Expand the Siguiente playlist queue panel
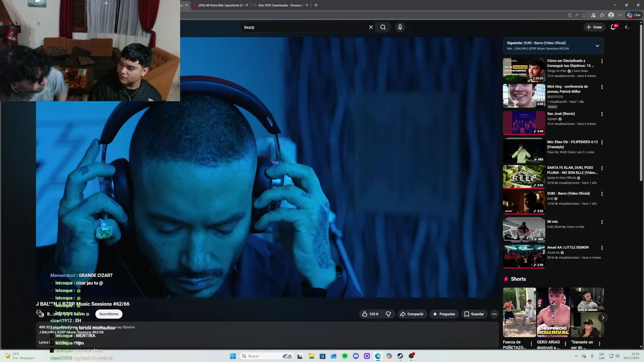The width and height of the screenshot is (644, 362). point(597,46)
